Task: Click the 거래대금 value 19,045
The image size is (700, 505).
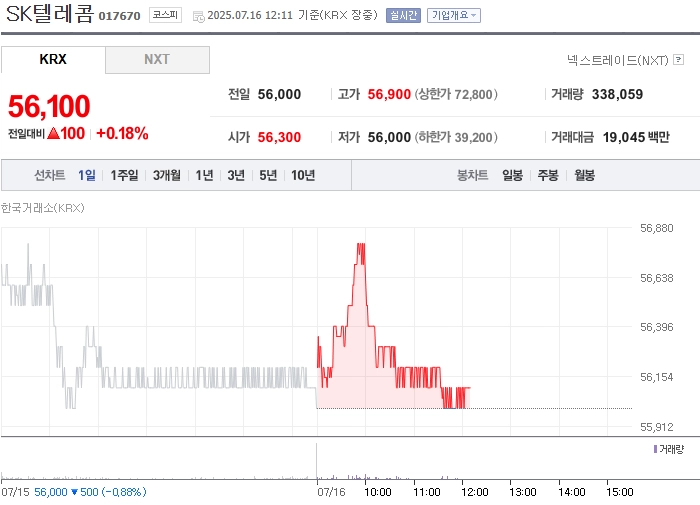Action: tap(624, 137)
